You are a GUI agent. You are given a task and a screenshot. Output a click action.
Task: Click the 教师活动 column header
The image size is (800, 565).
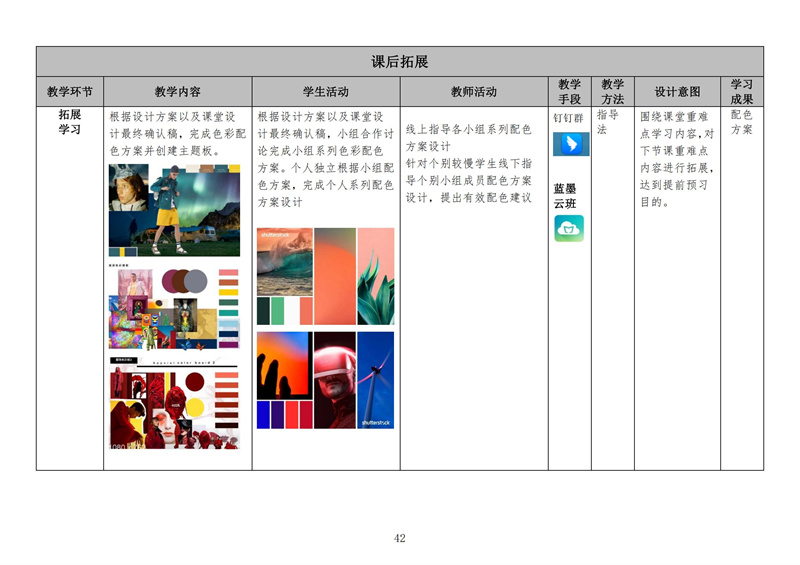coord(474,92)
